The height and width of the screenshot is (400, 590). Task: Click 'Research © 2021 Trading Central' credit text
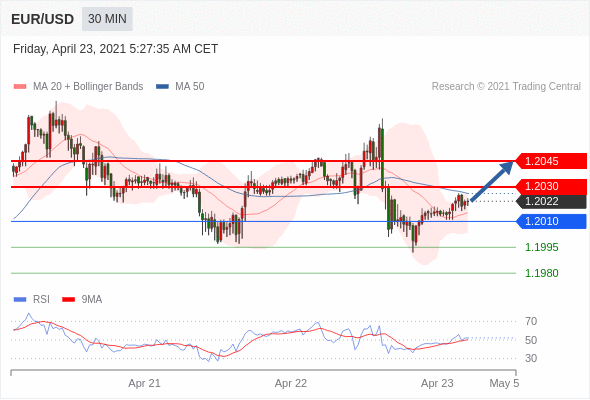tap(506, 87)
